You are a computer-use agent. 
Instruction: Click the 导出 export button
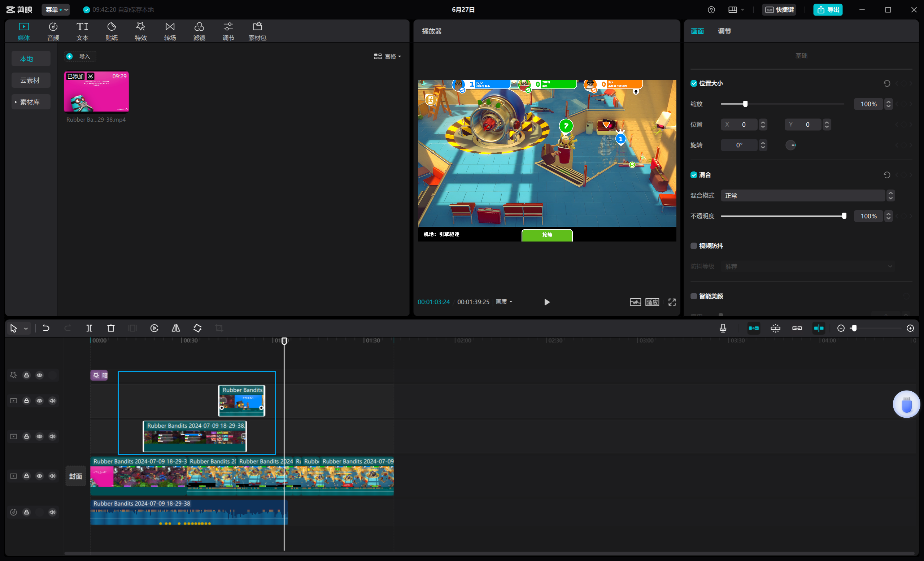(x=828, y=10)
